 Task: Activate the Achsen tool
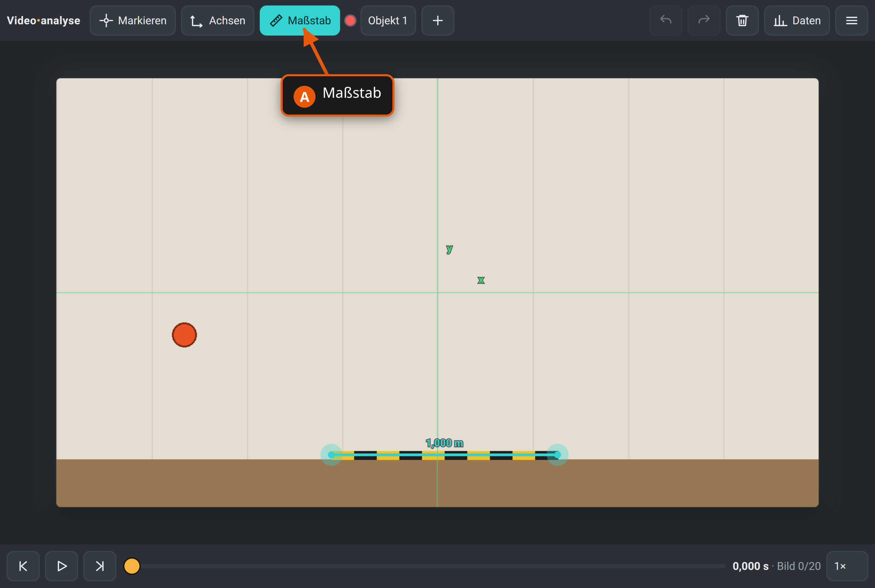[217, 21]
